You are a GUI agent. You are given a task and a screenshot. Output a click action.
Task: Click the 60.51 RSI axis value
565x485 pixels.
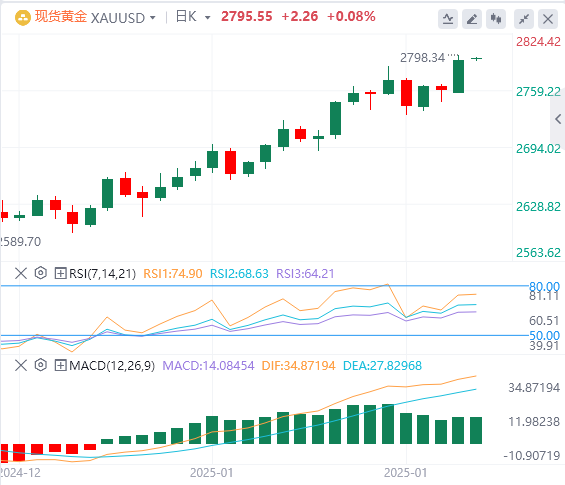pos(544,320)
